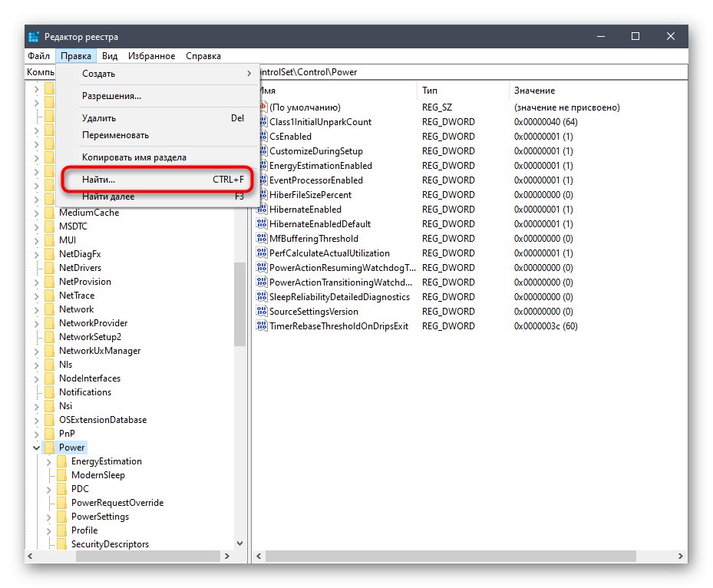Click the OSExtensionDatabase folder icon
Image resolution: width=713 pixels, height=588 pixels.
50,420
